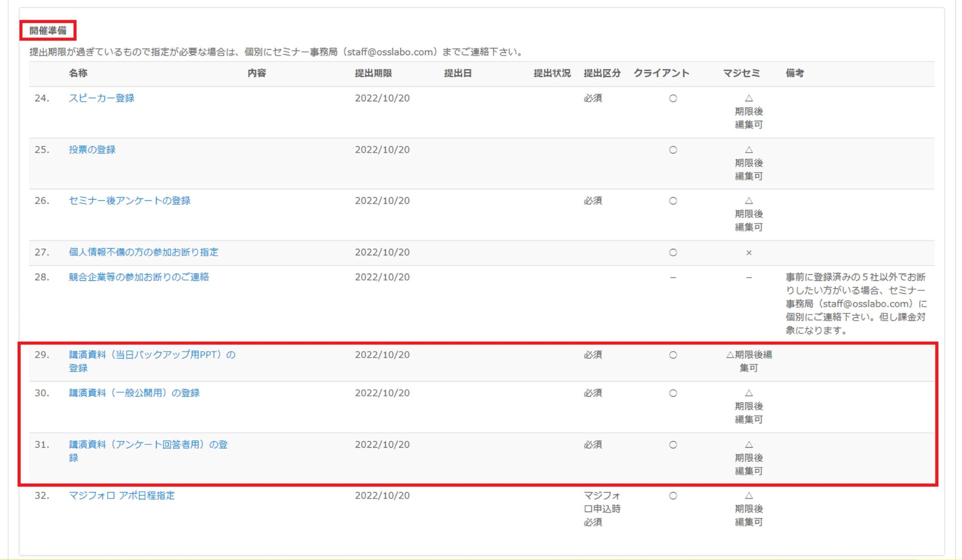The height and width of the screenshot is (560, 962).
Task: Open the スピーカー登録 link
Action: pos(101,98)
